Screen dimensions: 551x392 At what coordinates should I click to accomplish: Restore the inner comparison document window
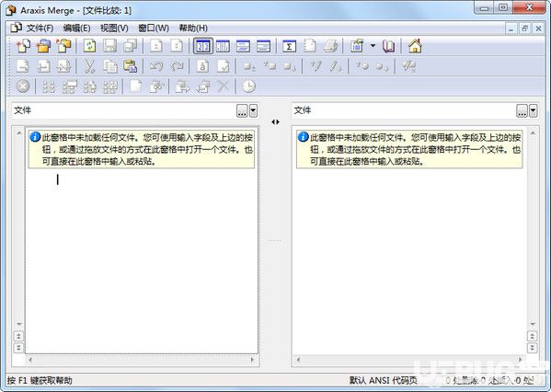[524, 29]
